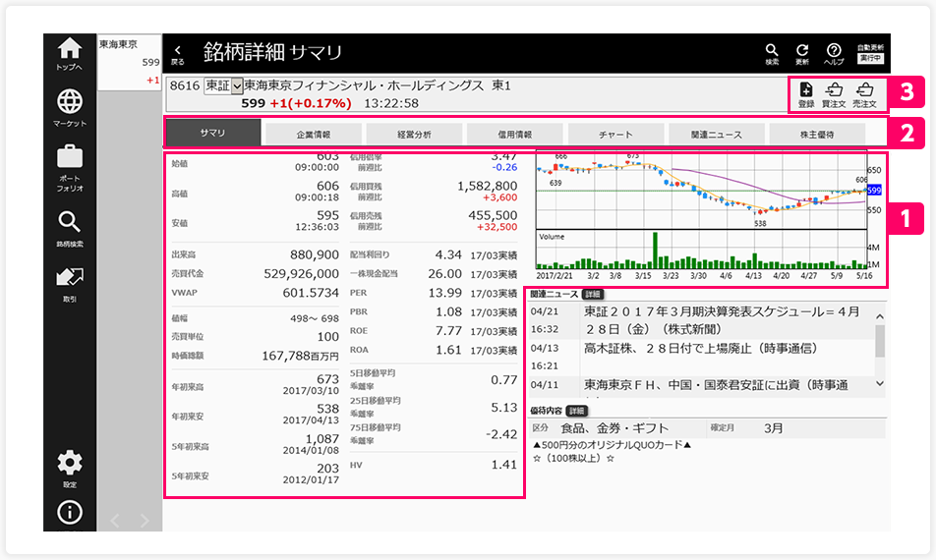This screenshot has width=936, height=560.
Task: Open 関連ニュース 詳細 button
Action: (593, 294)
